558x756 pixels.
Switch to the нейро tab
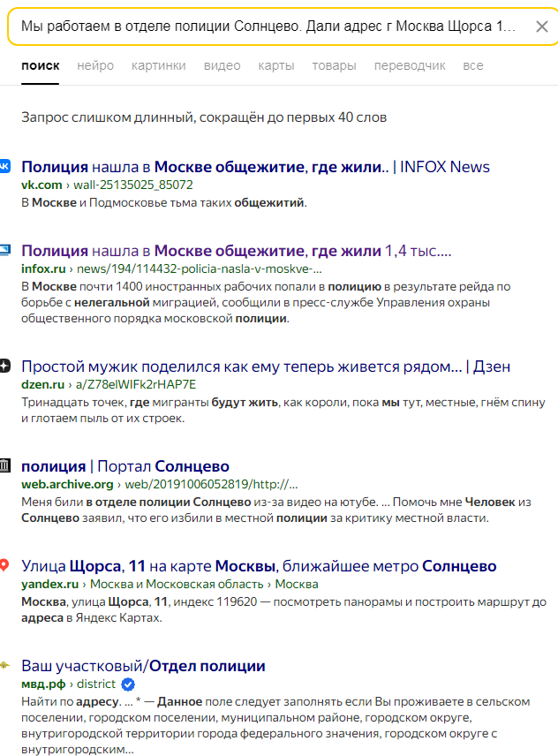coord(95,65)
